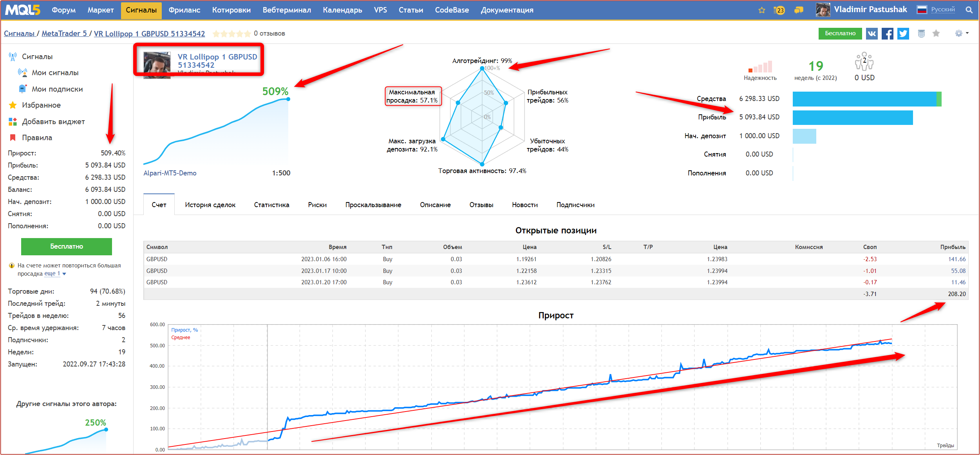
Task: Click Vladimir Pastushak header avatar
Action: [x=823, y=10]
